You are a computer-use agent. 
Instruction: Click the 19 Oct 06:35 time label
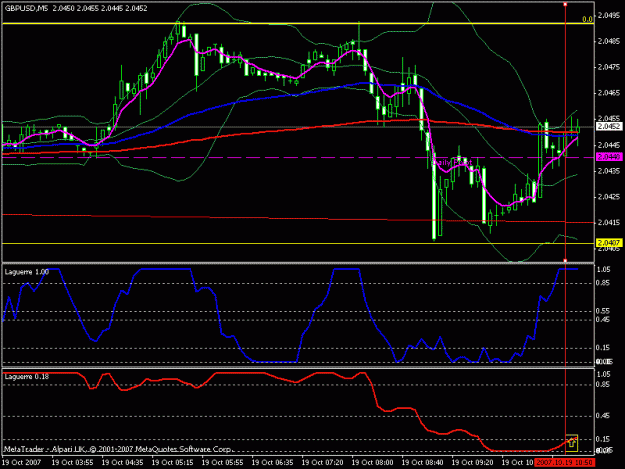(272, 463)
